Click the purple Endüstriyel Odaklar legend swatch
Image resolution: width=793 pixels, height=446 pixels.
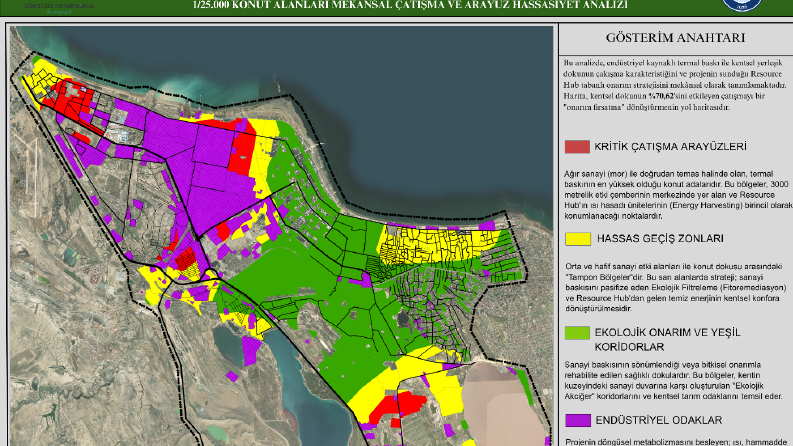pos(578,420)
